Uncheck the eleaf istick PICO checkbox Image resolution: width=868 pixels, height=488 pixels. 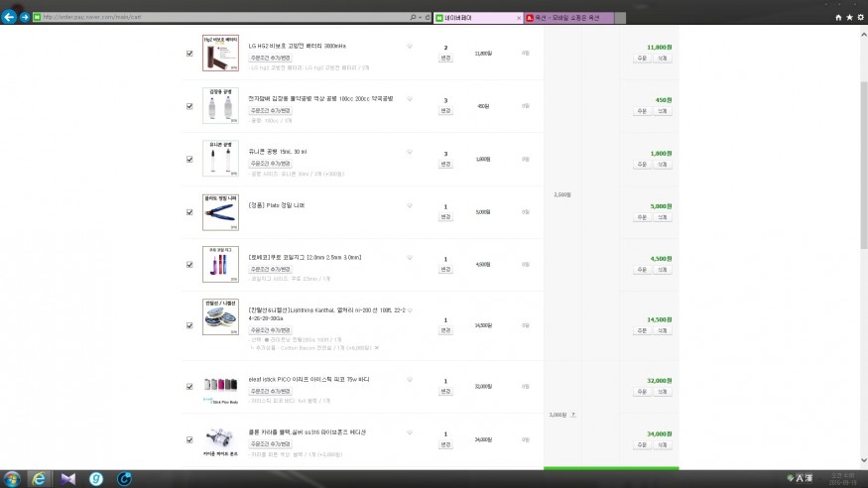[x=189, y=387]
